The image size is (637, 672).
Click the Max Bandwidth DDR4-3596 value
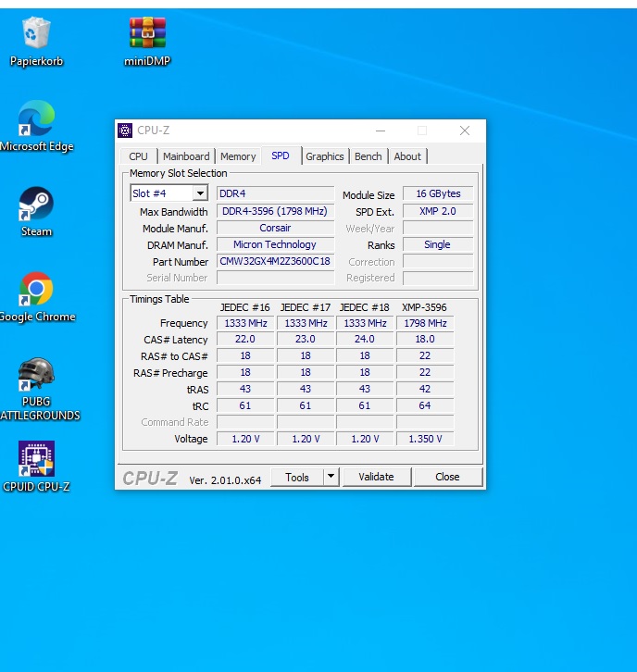click(275, 211)
